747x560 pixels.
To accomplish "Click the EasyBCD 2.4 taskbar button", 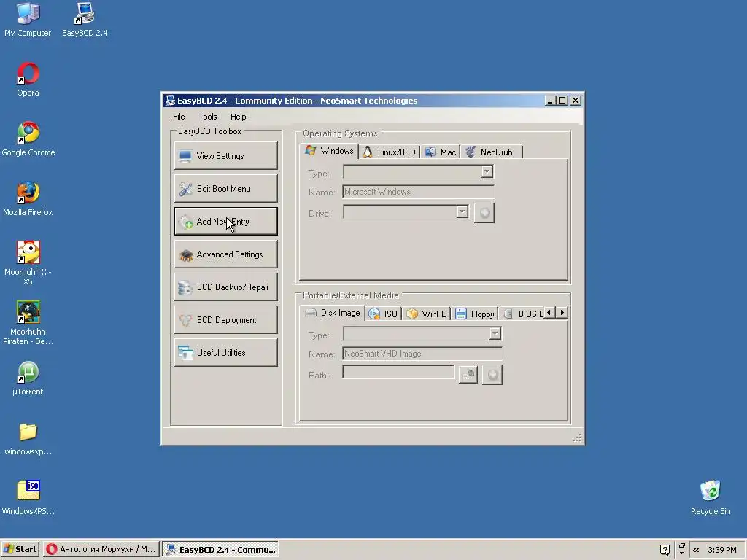I will click(220, 549).
